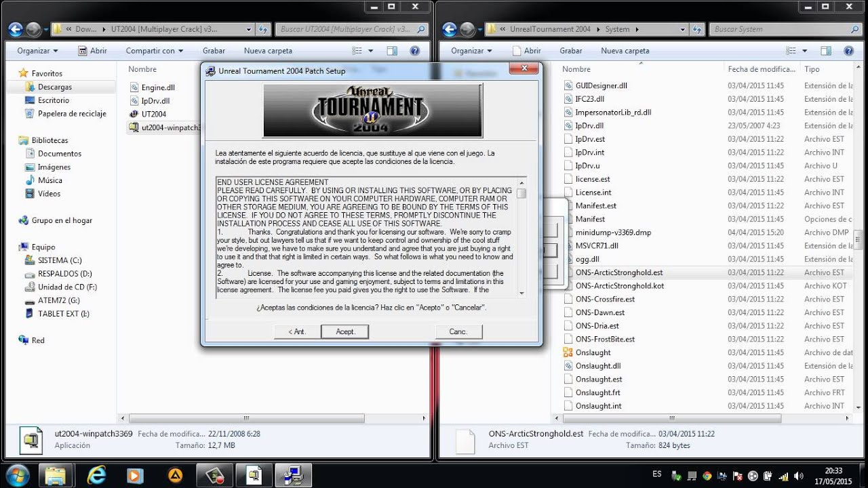
Task: Refresh the System folder view
Action: coord(697,29)
